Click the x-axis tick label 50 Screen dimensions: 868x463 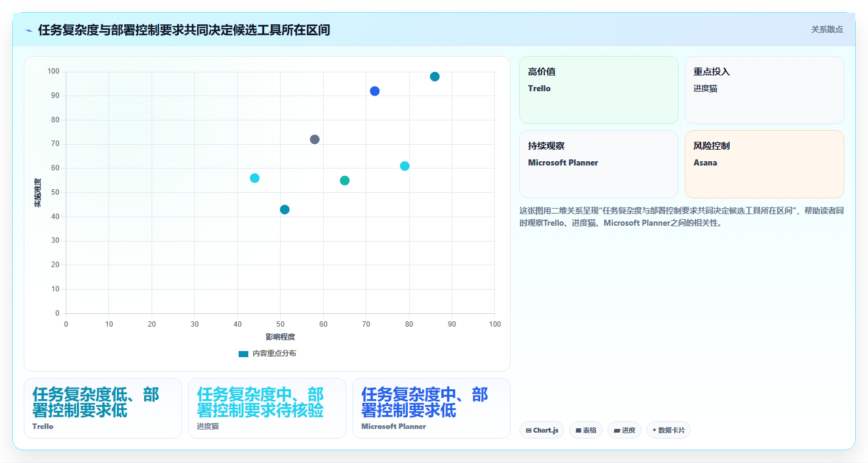click(280, 324)
